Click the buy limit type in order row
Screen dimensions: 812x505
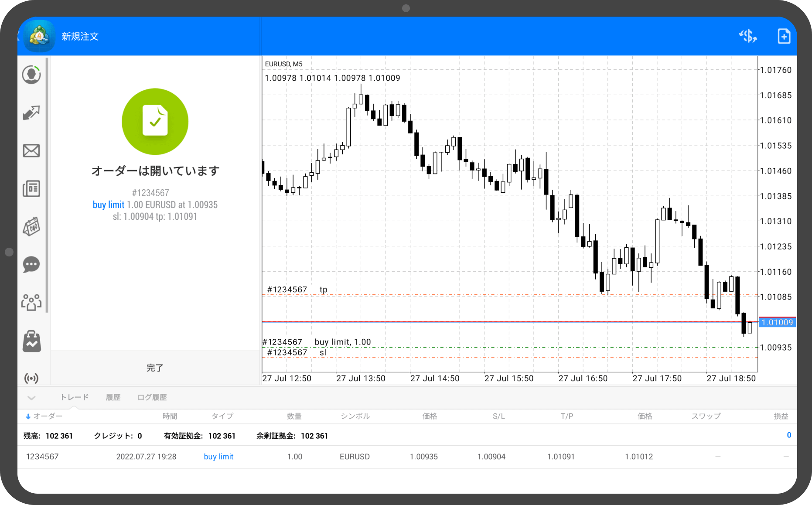pos(218,457)
